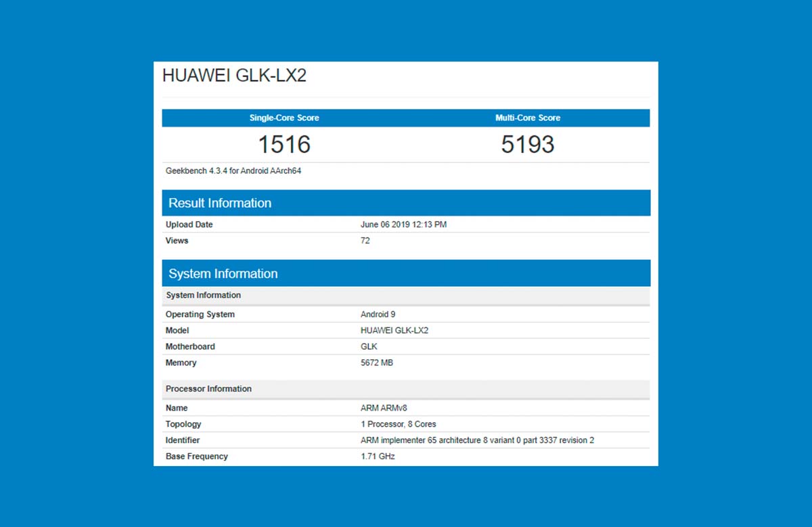The height and width of the screenshot is (527, 812).
Task: Click the Motherboard label
Action: click(x=190, y=347)
